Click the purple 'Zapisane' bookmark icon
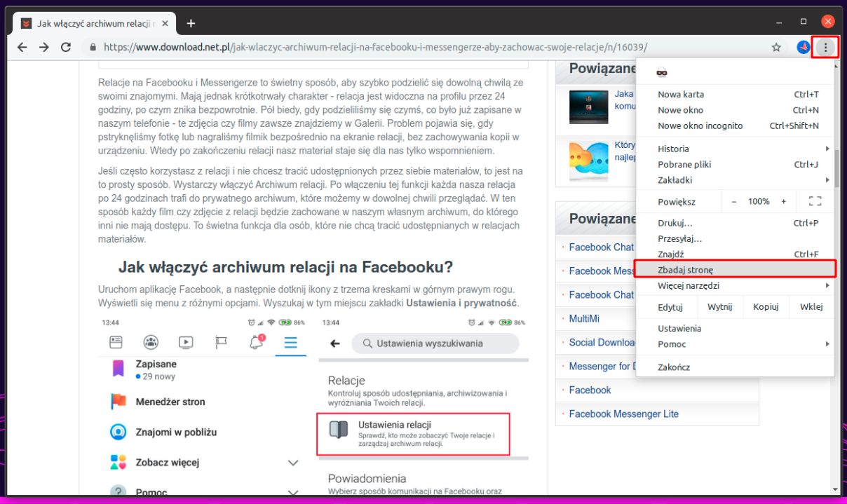Image resolution: width=847 pixels, height=504 pixels. pyautogui.click(x=118, y=369)
